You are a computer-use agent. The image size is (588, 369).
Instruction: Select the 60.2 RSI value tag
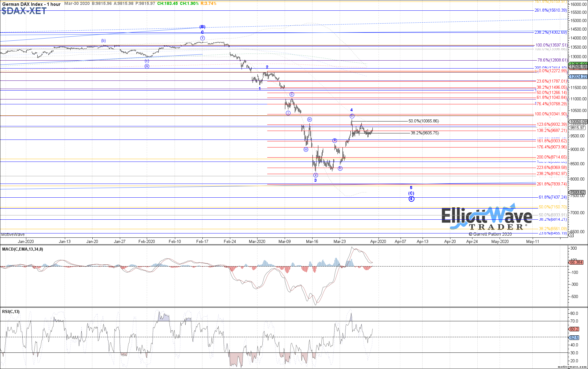(x=574, y=329)
